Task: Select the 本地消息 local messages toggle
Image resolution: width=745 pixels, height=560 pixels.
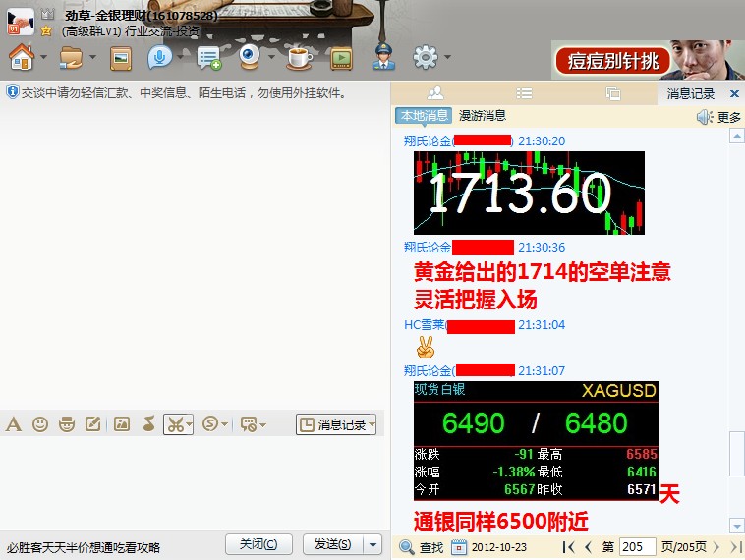Action: pos(424,116)
